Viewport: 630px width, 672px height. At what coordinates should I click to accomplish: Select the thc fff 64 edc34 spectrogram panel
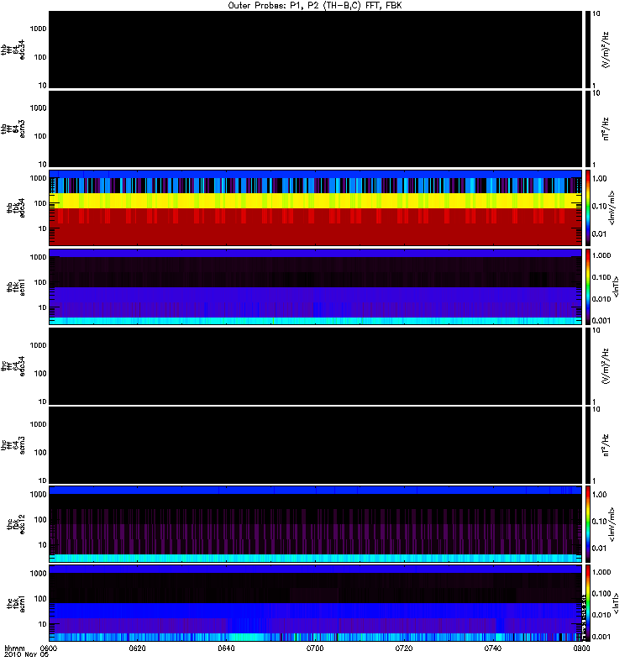coord(315,366)
